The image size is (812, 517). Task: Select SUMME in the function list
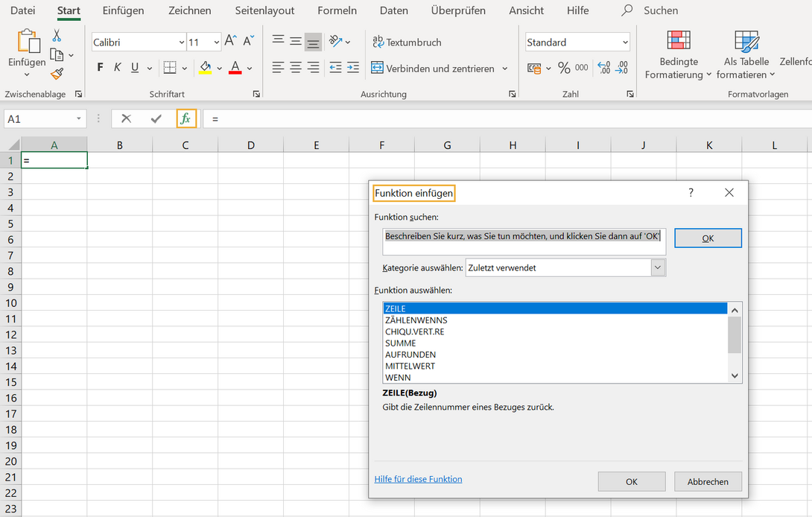(401, 343)
